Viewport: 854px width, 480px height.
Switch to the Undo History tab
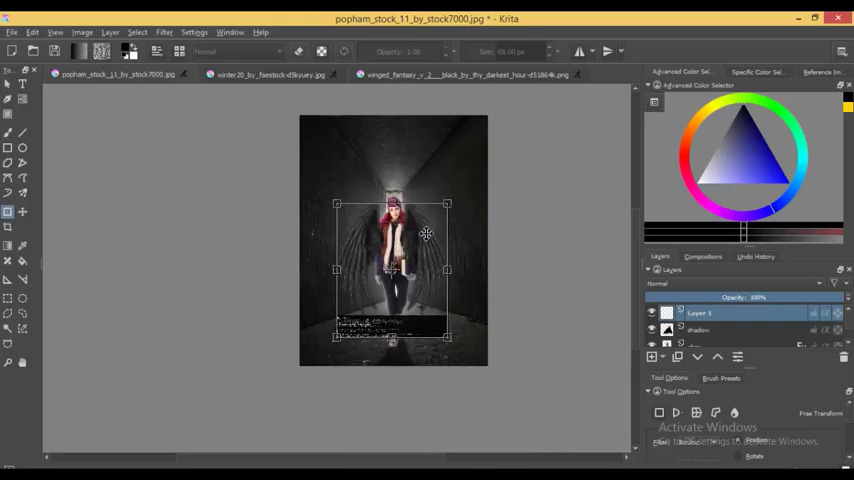tap(755, 257)
